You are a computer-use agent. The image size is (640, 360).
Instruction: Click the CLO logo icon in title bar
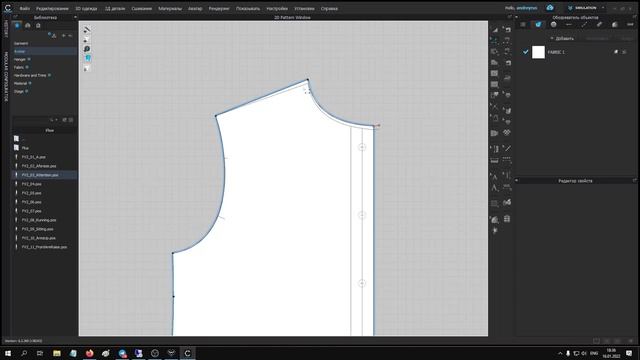click(8, 8)
